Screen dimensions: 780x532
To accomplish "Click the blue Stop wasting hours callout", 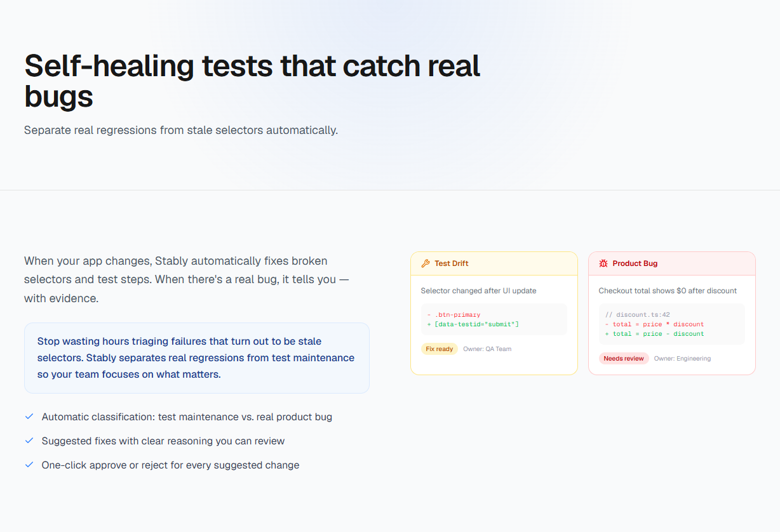I will 197,358.
